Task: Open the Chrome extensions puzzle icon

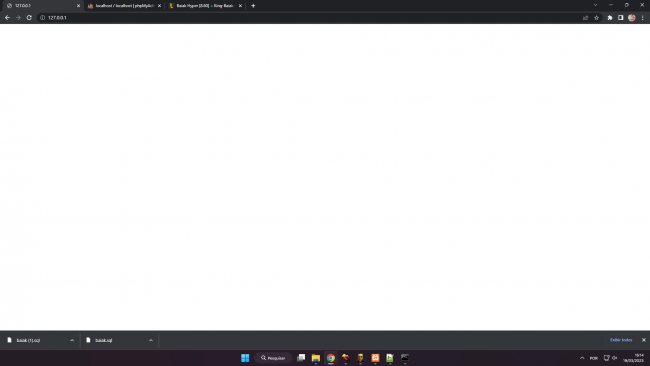Action: tap(610, 18)
